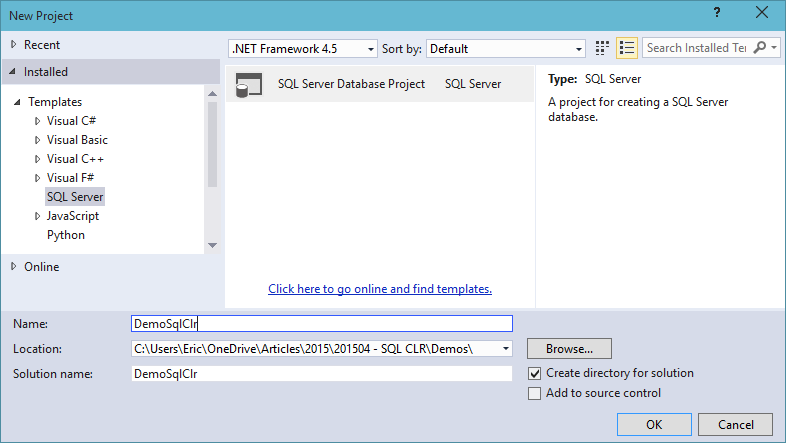Click the Solution name input field
786x443 pixels.
tap(322, 374)
